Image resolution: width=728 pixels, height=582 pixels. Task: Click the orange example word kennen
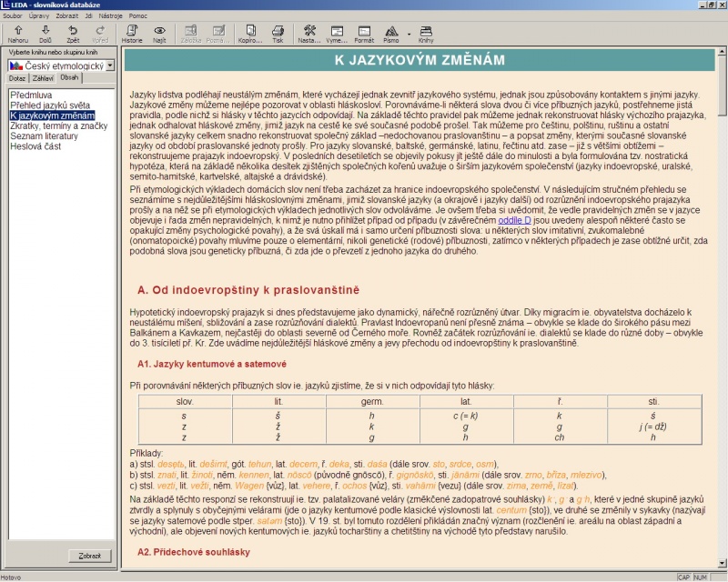(x=254, y=475)
